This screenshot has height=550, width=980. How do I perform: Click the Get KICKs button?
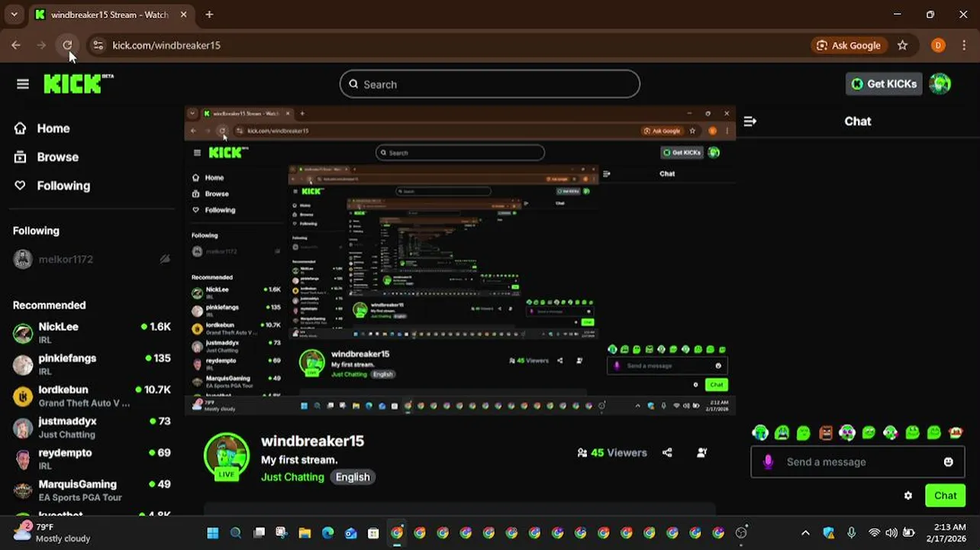884,84
